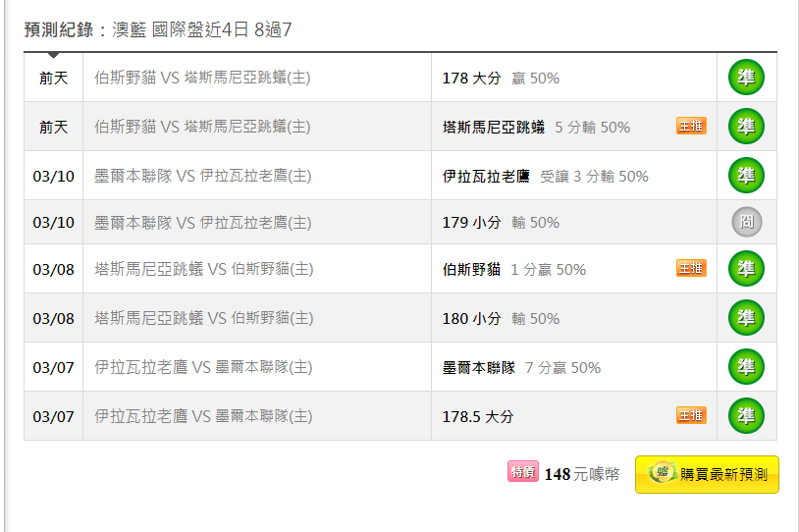
Task: Click the pink 特價 badge
Action: click(x=523, y=472)
